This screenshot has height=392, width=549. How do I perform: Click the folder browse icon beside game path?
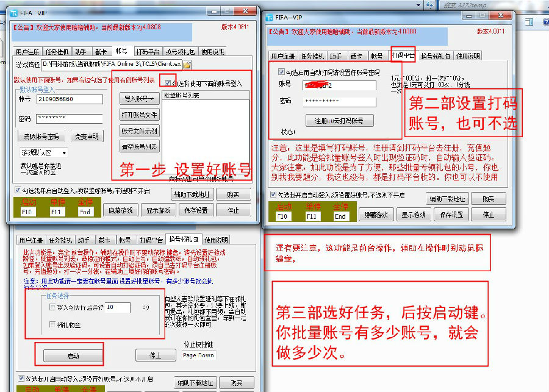[187, 64]
